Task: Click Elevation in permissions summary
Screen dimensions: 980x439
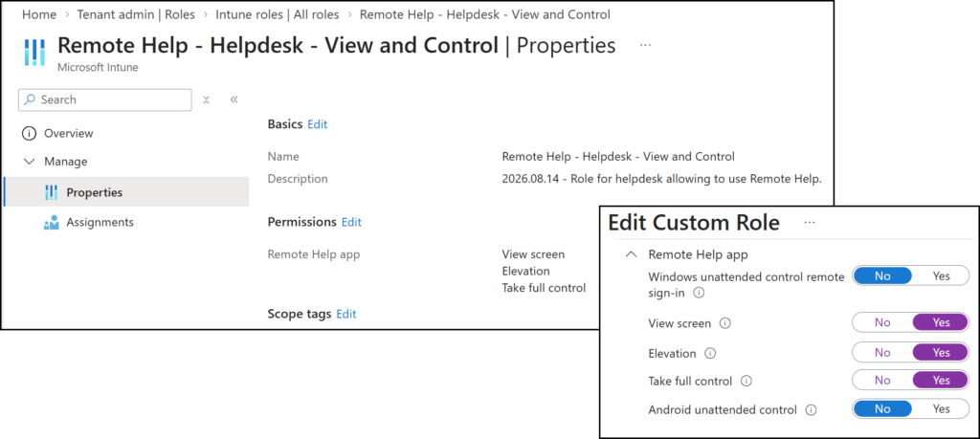Action: [525, 271]
